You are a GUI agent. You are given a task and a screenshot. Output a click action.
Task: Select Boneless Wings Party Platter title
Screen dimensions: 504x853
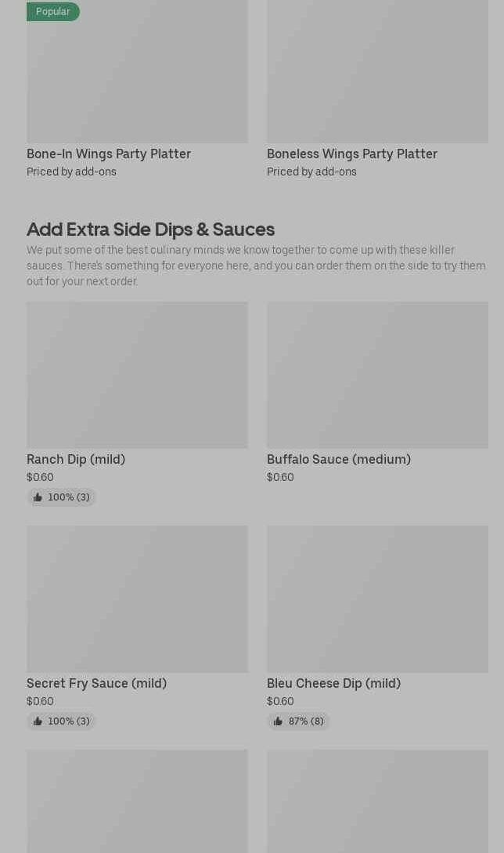(x=351, y=154)
